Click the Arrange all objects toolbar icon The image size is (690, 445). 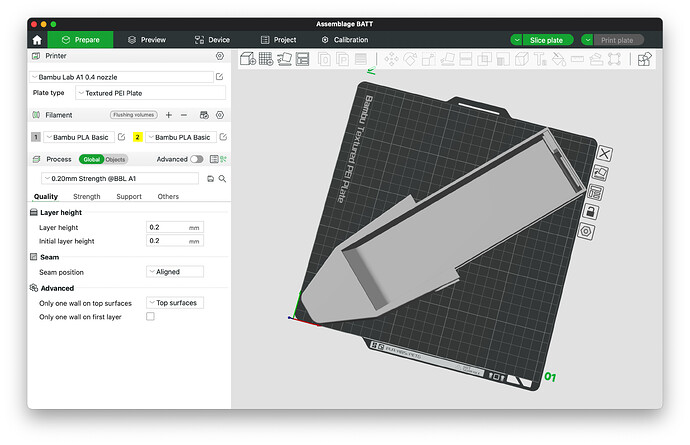[x=302, y=59]
